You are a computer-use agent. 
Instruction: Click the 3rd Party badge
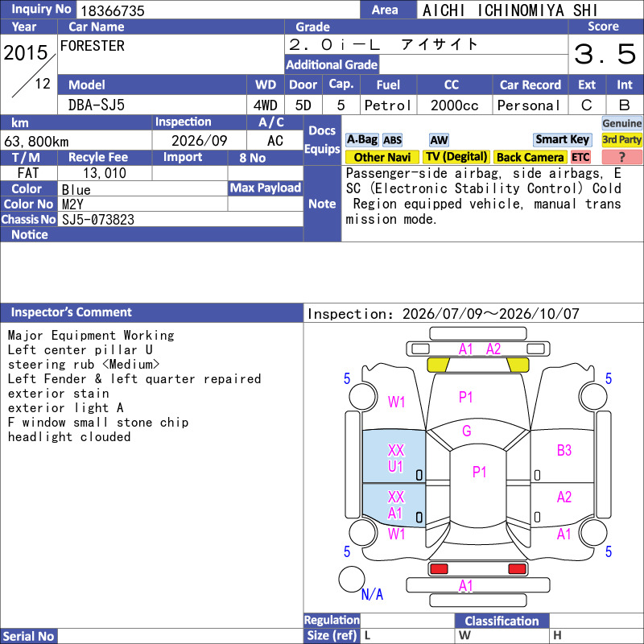point(621,139)
